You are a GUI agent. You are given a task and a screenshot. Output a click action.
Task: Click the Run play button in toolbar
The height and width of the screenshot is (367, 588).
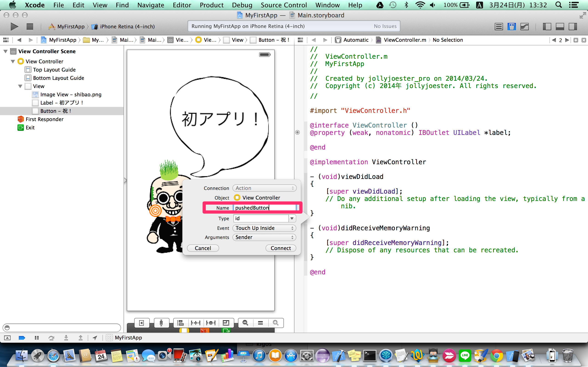(x=14, y=26)
